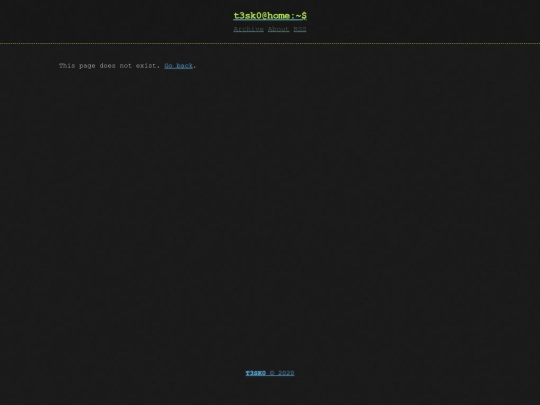
Task: Open the RSS feed link
Action: [x=300, y=29]
